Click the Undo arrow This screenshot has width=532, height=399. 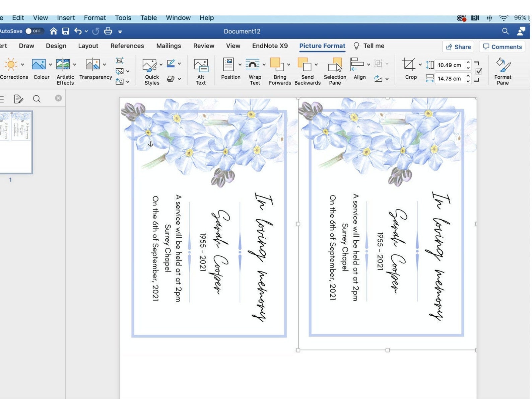click(x=78, y=31)
